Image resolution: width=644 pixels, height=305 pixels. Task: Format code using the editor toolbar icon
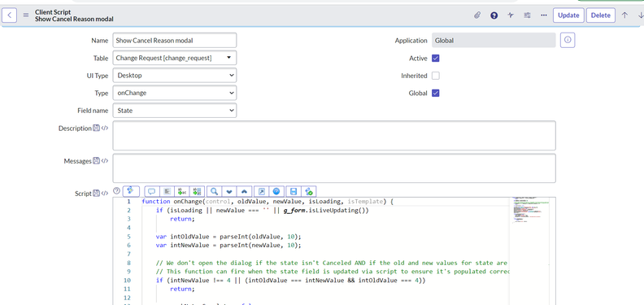click(168, 192)
